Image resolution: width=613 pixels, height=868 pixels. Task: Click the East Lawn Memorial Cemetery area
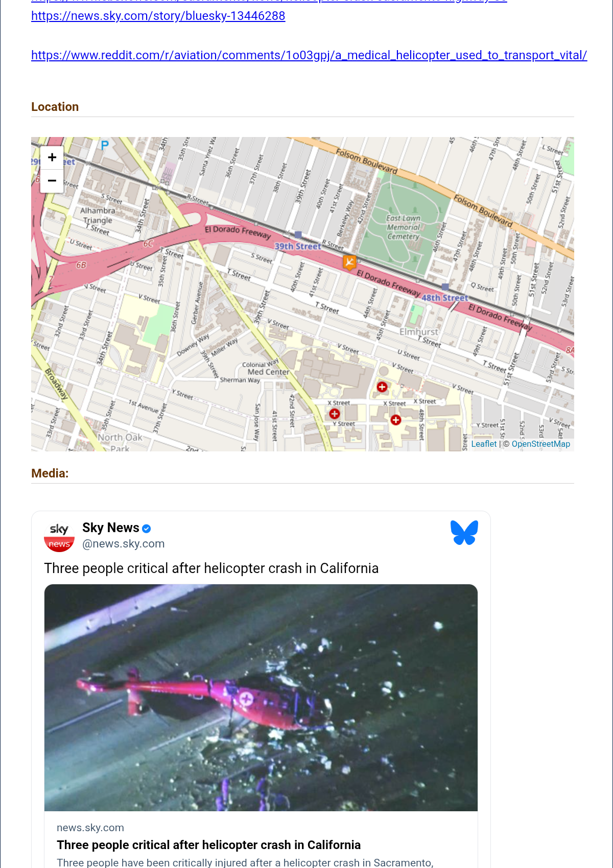tap(403, 227)
